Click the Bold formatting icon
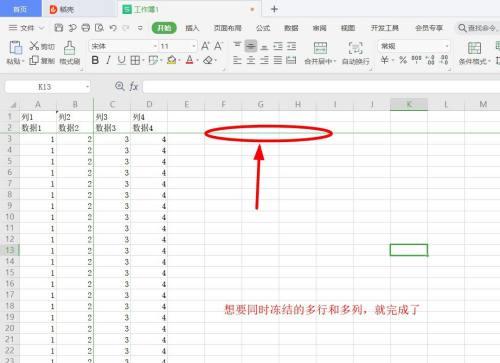The height and width of the screenshot is (363, 500). click(x=95, y=60)
